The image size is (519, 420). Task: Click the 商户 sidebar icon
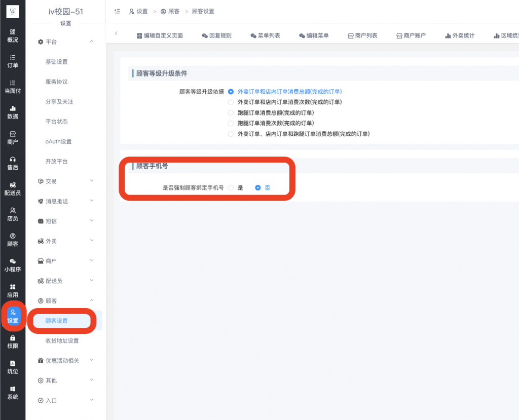click(x=13, y=138)
